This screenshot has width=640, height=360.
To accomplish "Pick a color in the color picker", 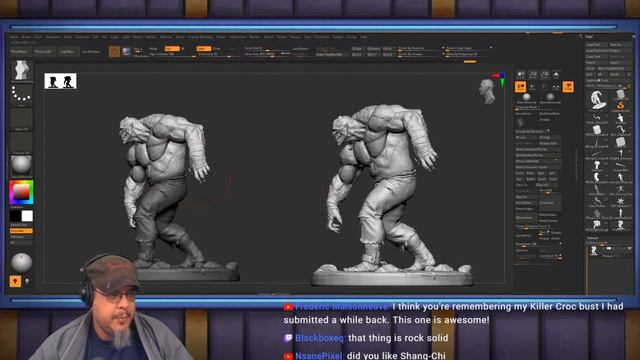I will (x=21, y=192).
